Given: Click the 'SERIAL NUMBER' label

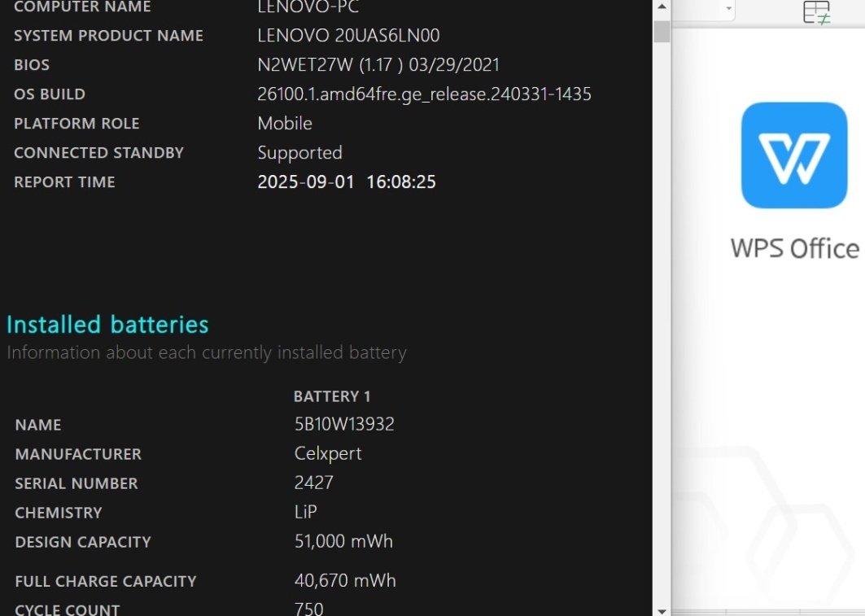Looking at the screenshot, I should pos(76,483).
